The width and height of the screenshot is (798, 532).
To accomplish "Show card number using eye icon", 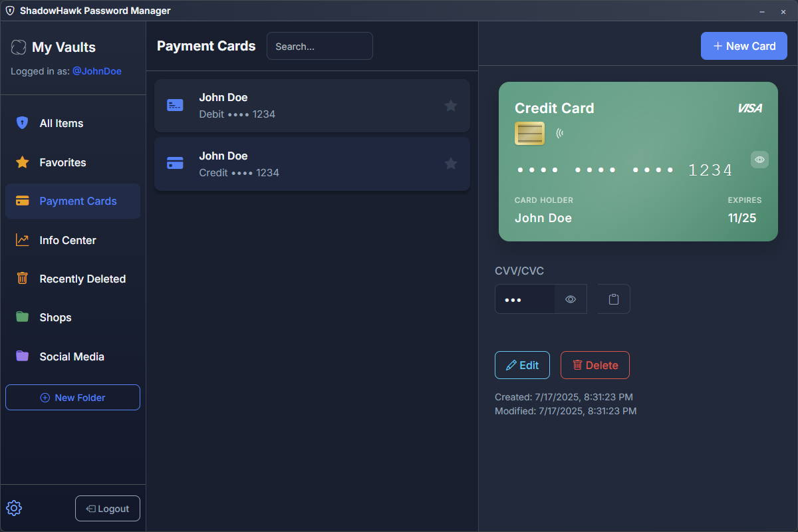I will (759, 160).
